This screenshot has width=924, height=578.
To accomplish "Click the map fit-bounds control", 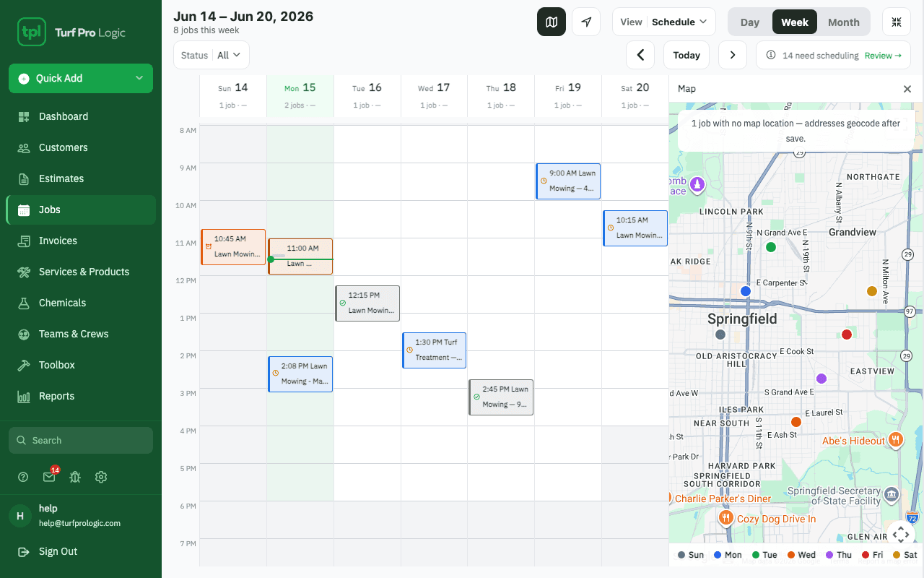I will 900,535.
